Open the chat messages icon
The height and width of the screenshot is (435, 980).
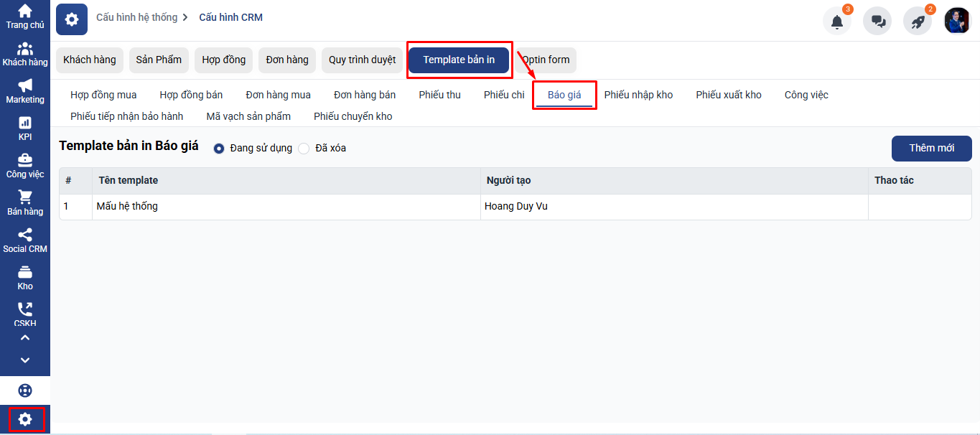[877, 22]
